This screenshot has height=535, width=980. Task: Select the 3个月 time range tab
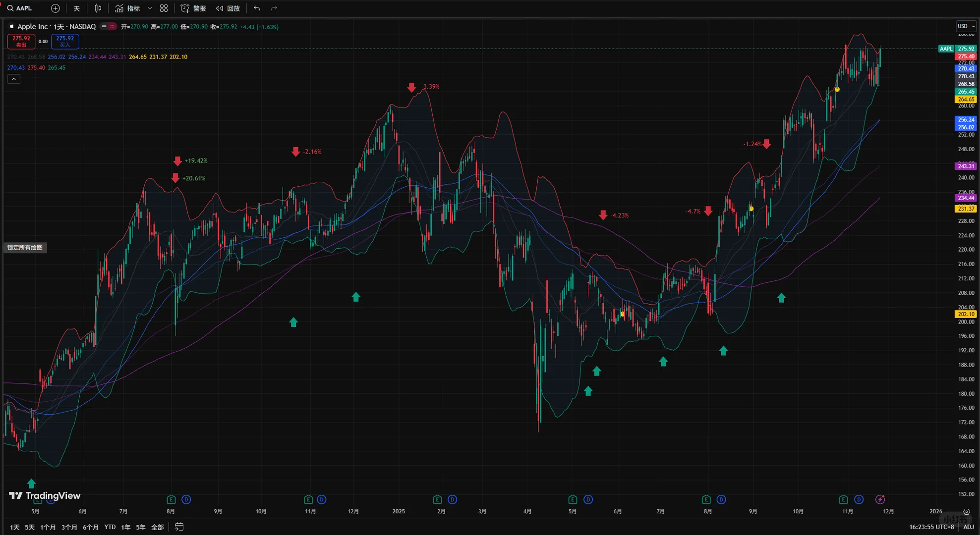point(69,527)
